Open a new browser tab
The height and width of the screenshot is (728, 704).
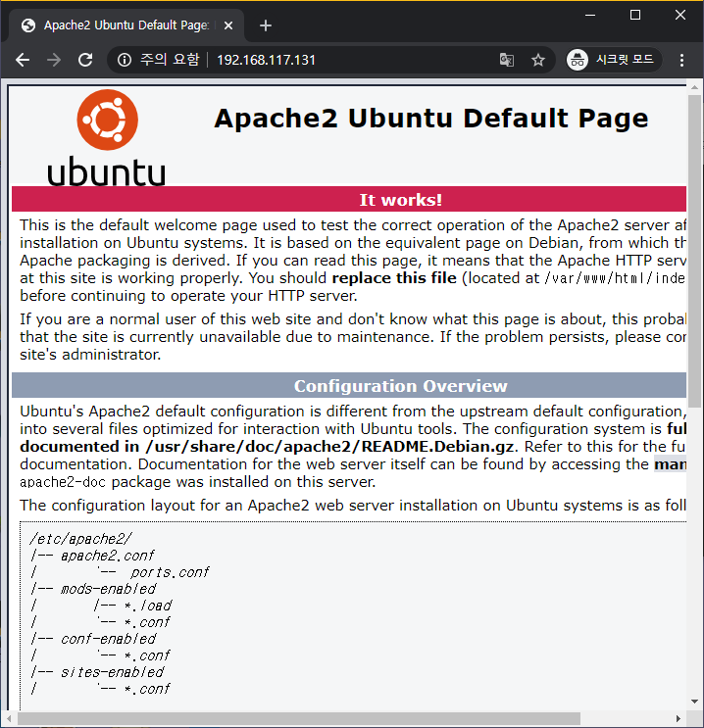[266, 25]
